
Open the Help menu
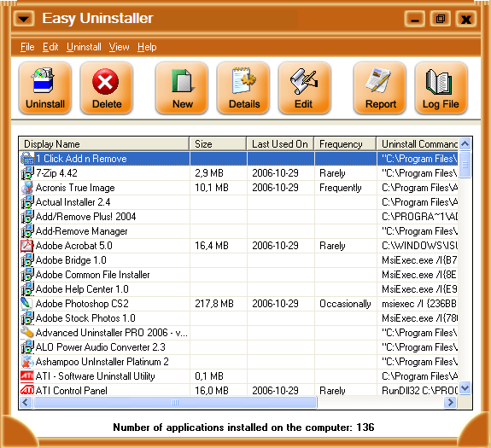click(147, 47)
